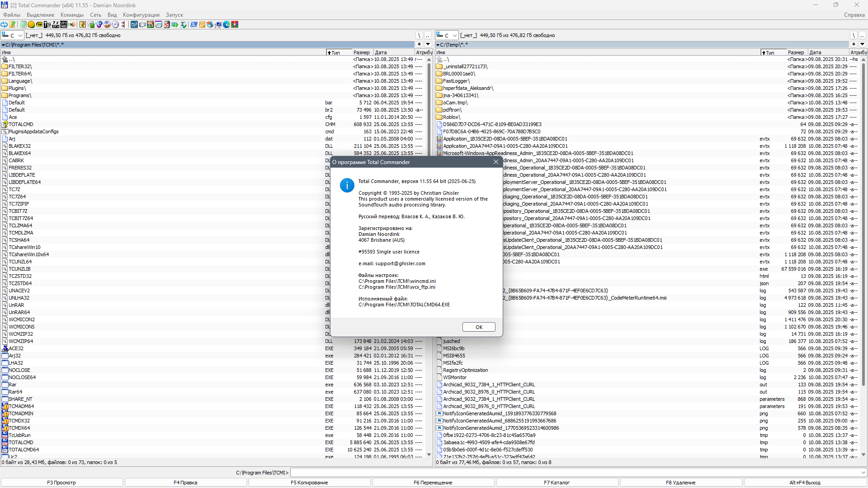868x488 pixels.
Task: Open right panel drive C dropdown
Action: [447, 35]
